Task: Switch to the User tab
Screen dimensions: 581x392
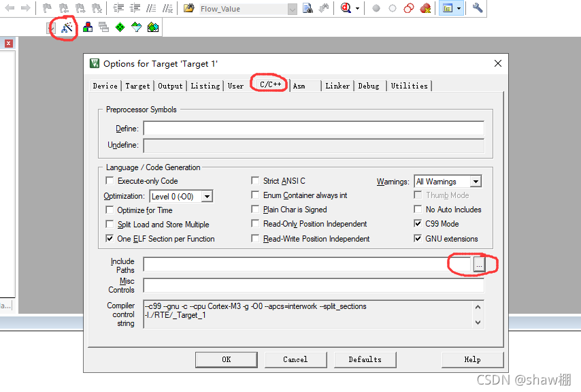Action: pos(235,86)
